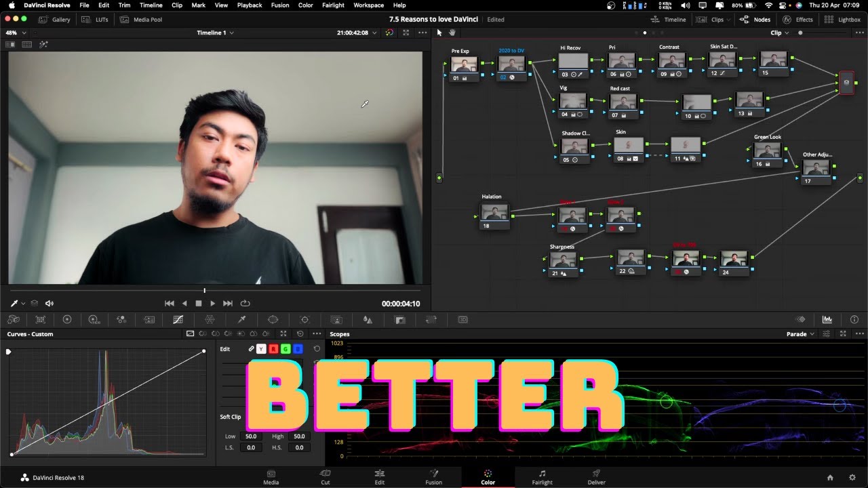Open the Media Pool panel

point(141,20)
